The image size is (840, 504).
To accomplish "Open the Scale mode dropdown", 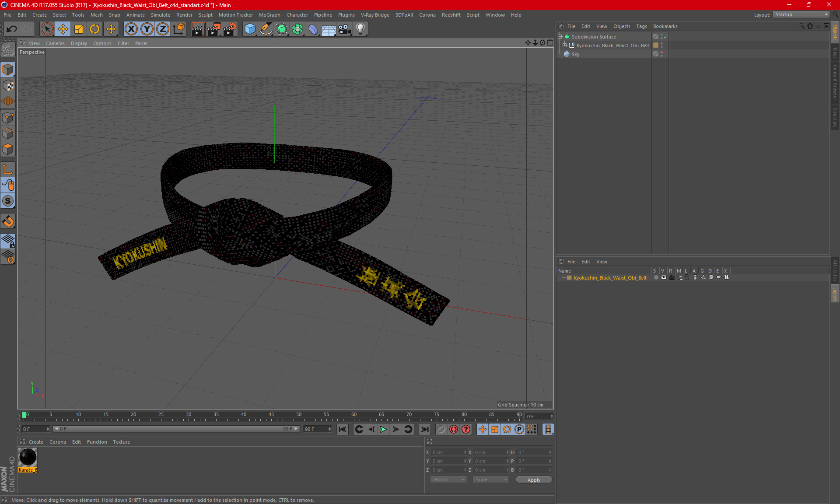I will 490,479.
